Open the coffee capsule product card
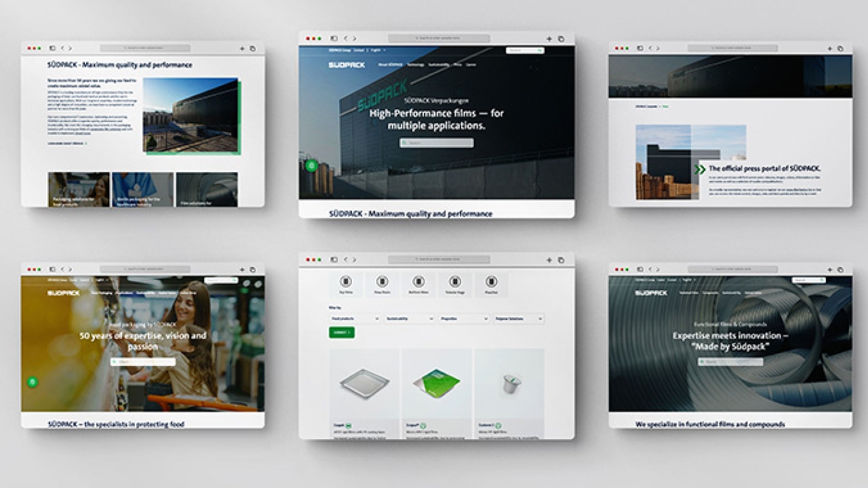Viewport: 868px width, 488px height. point(509,393)
